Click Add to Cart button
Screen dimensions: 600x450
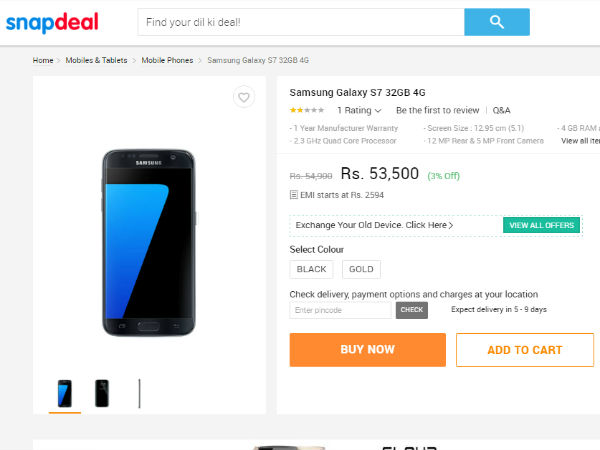coord(524,350)
